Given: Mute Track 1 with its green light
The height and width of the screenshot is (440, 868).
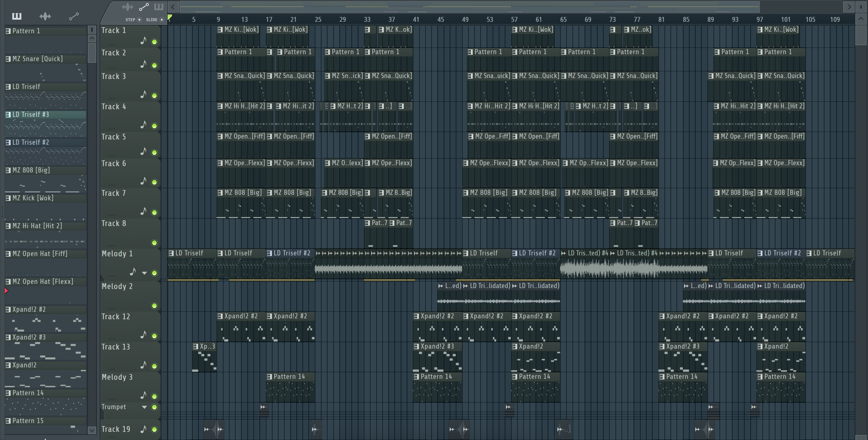Looking at the screenshot, I should [x=154, y=42].
